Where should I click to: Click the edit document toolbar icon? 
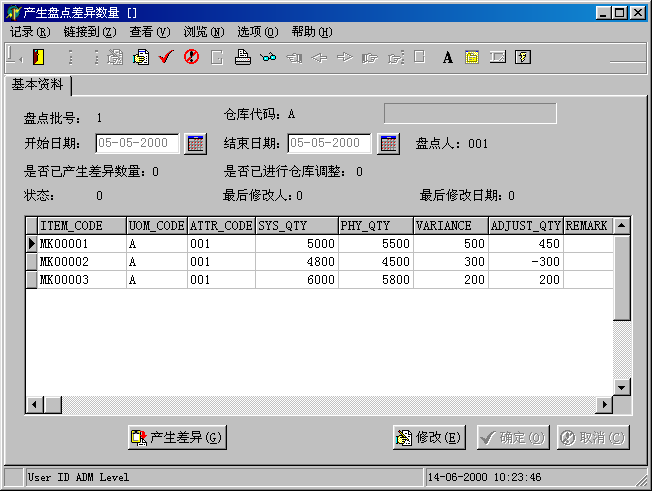pyautogui.click(x=141, y=57)
